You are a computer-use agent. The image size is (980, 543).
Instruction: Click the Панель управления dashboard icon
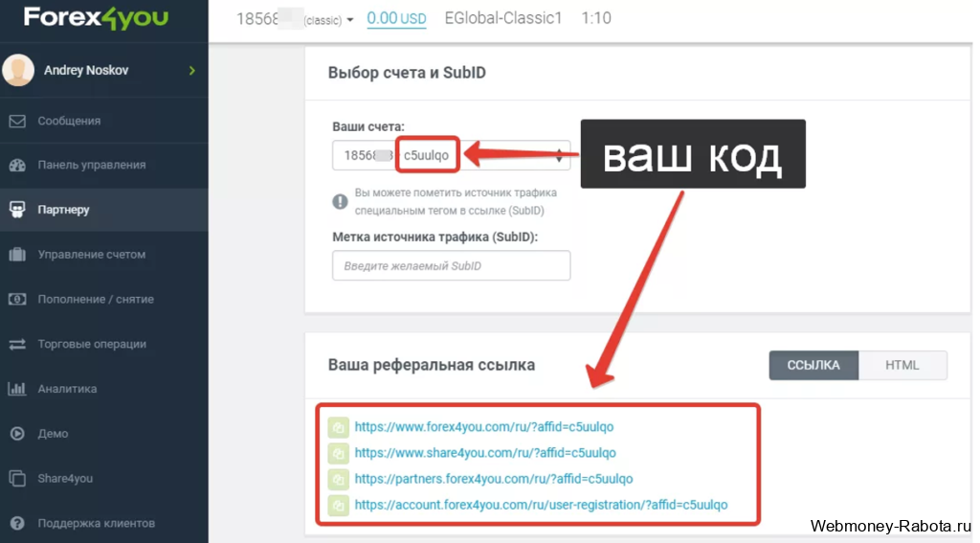[x=17, y=165]
